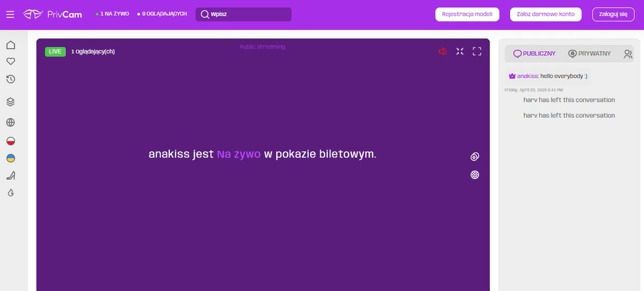Screen dimensions: 644x291
Task: Select the globe icon in sidebar
Action: pos(10,123)
